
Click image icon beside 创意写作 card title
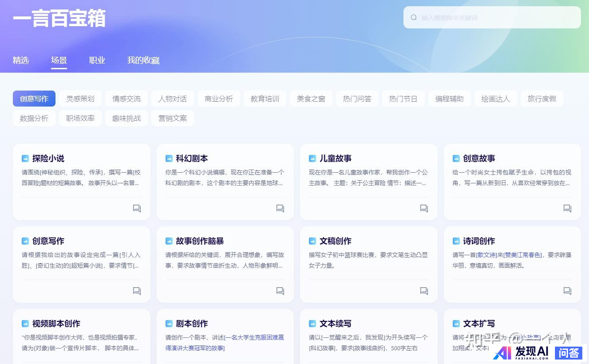[x=25, y=241]
